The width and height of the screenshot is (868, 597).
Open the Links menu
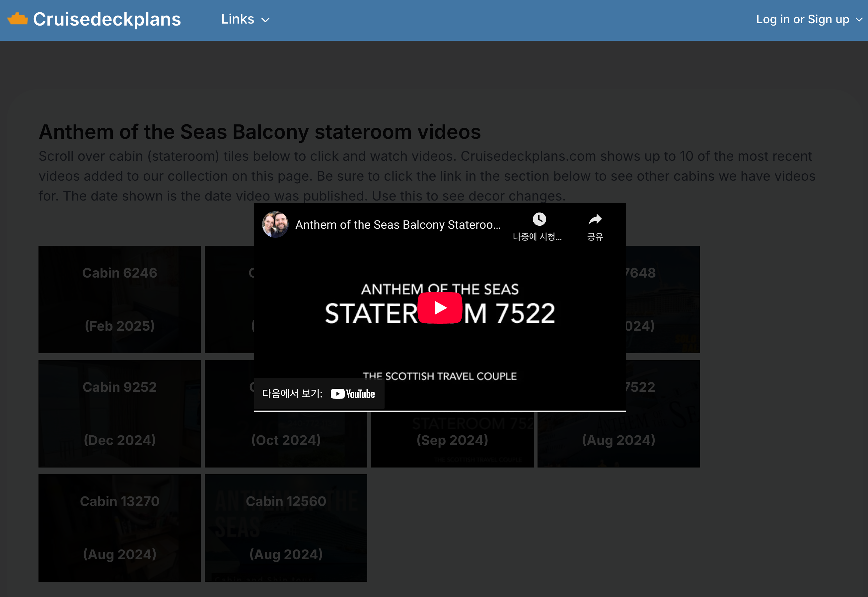point(238,19)
